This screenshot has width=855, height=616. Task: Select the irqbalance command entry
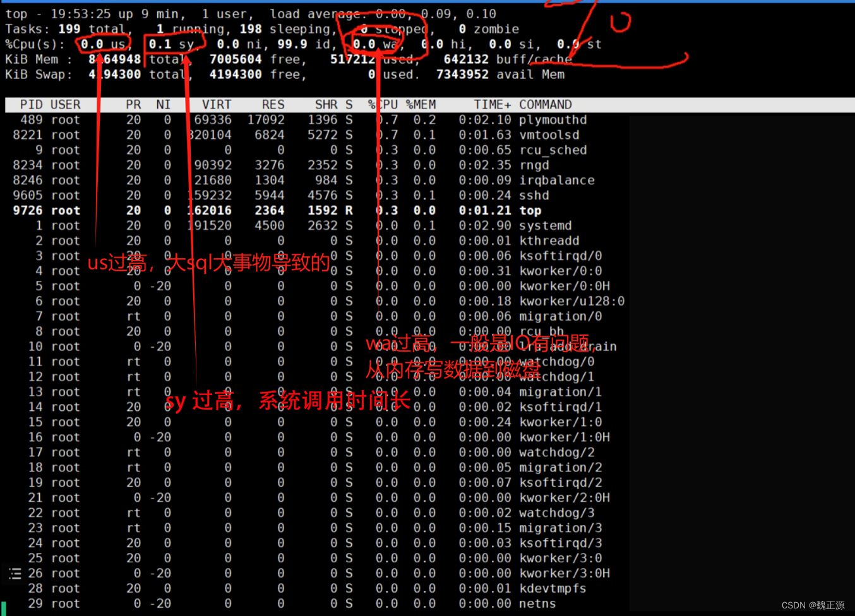[557, 181]
